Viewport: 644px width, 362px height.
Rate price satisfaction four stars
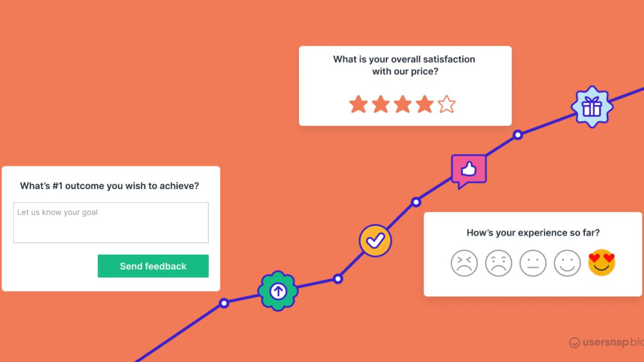pos(425,105)
